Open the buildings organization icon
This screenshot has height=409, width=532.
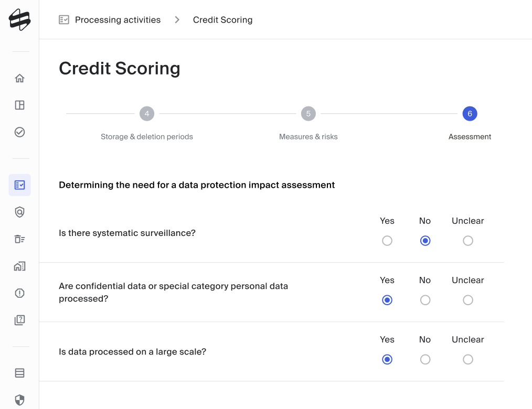click(20, 266)
